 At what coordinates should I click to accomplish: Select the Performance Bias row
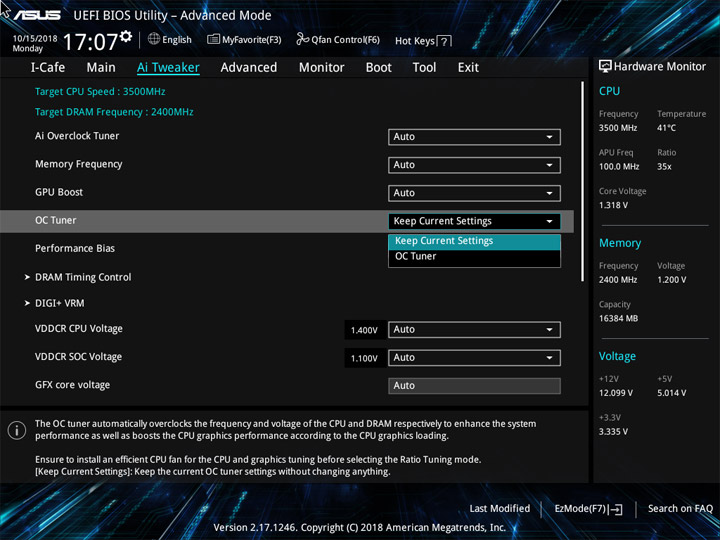tap(75, 248)
